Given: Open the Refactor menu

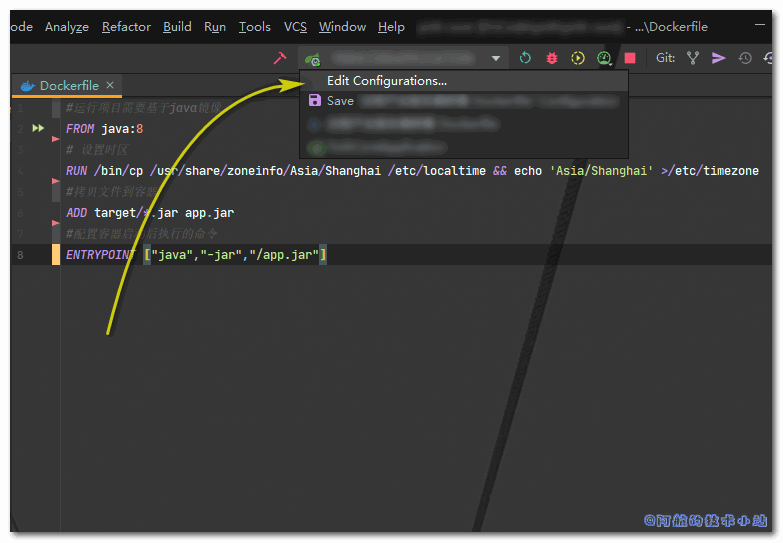Looking at the screenshot, I should [x=126, y=27].
